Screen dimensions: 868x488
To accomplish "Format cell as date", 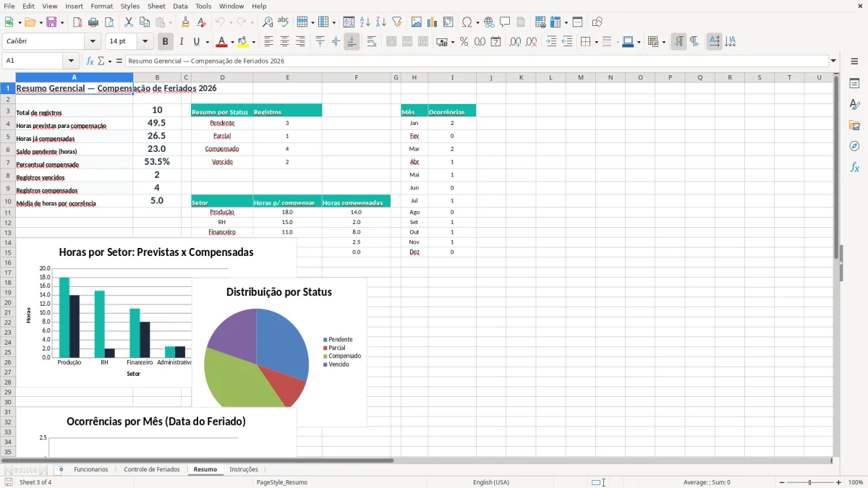I will click(x=495, y=42).
